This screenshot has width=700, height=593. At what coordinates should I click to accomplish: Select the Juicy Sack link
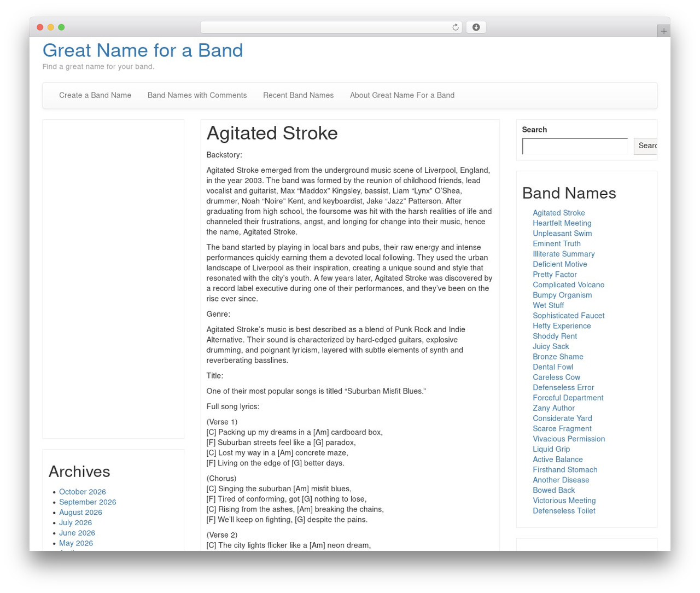pyautogui.click(x=551, y=346)
